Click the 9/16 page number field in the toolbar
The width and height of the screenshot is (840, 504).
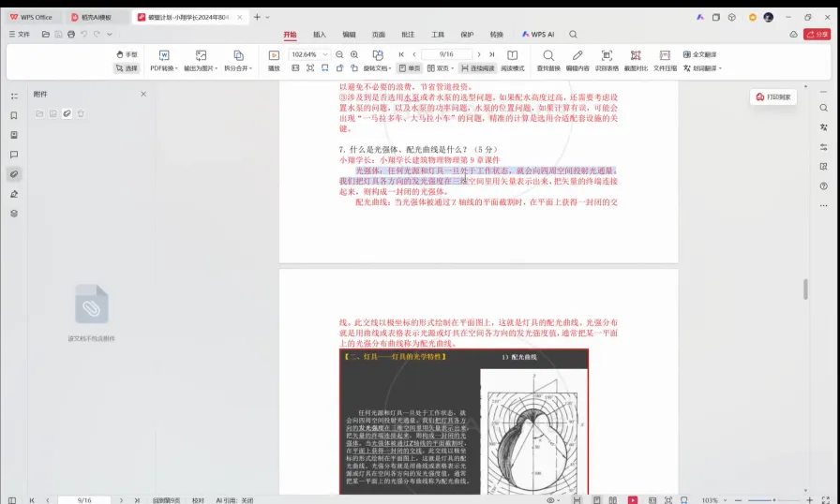click(x=446, y=54)
